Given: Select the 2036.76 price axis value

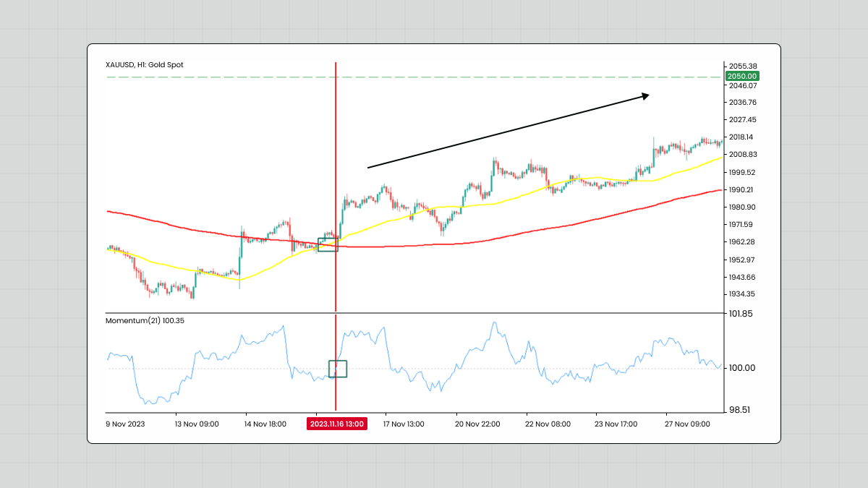Looking at the screenshot, I should click(742, 103).
